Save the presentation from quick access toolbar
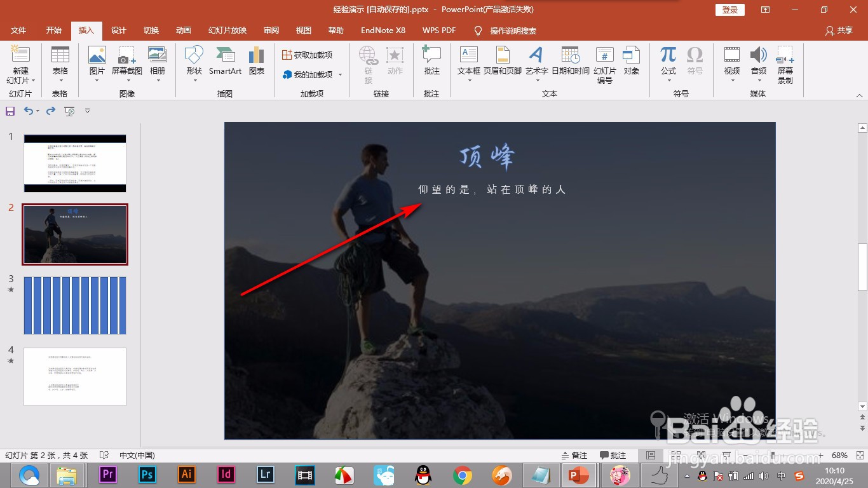Screen dimensions: 868x488 click(x=10, y=111)
